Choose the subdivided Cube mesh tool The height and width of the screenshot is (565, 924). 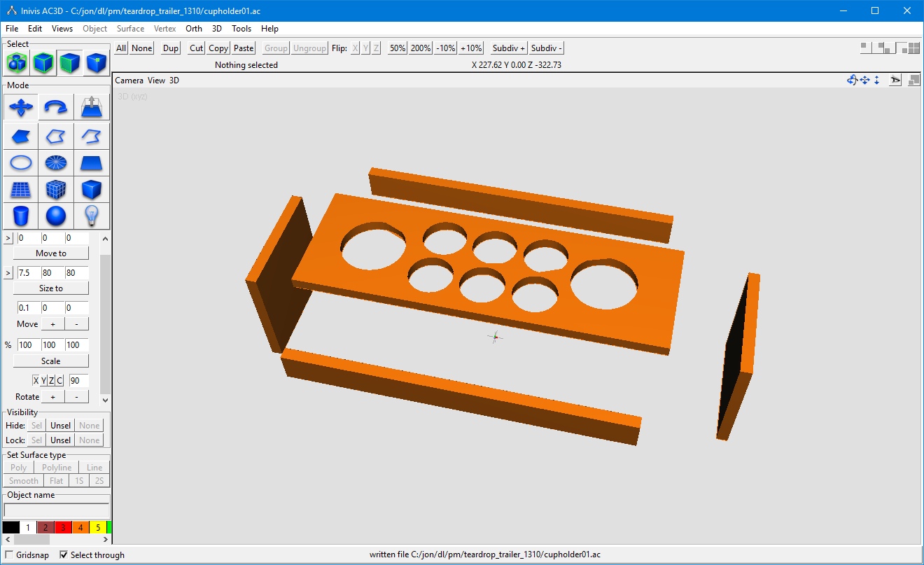coord(56,190)
